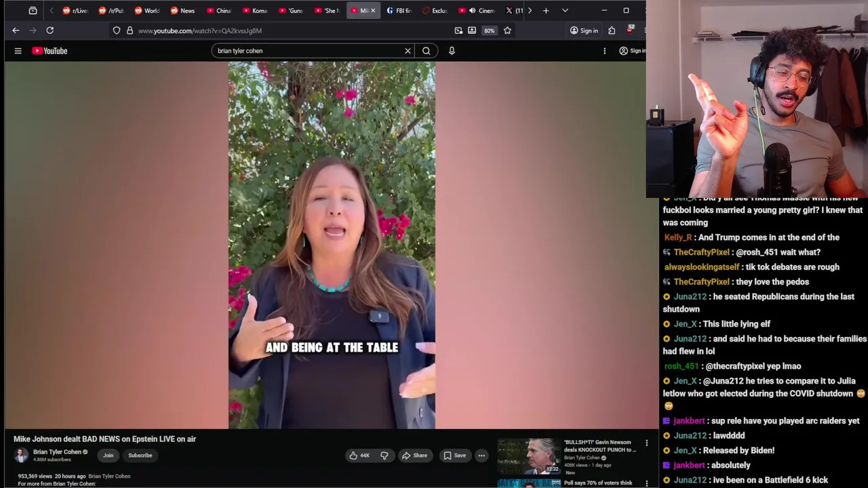Screen dimensions: 868x488
Task: Sign in via the YouTube header button
Action: [632, 51]
